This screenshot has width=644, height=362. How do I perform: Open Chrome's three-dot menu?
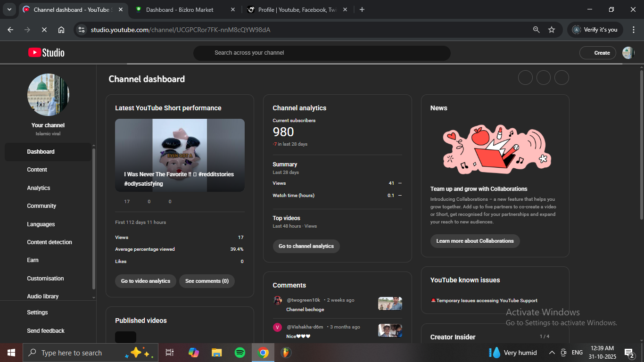634,30
